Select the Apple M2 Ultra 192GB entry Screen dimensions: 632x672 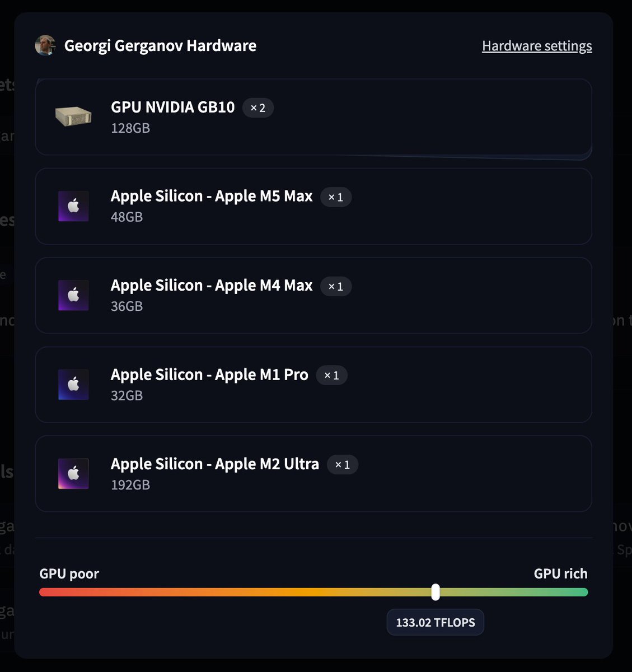[x=313, y=474]
